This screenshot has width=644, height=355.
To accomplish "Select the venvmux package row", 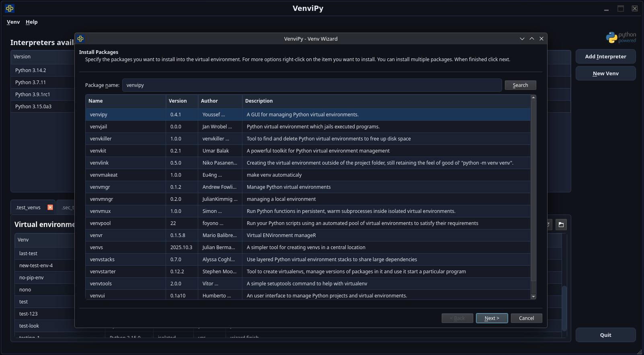I will click(308, 211).
